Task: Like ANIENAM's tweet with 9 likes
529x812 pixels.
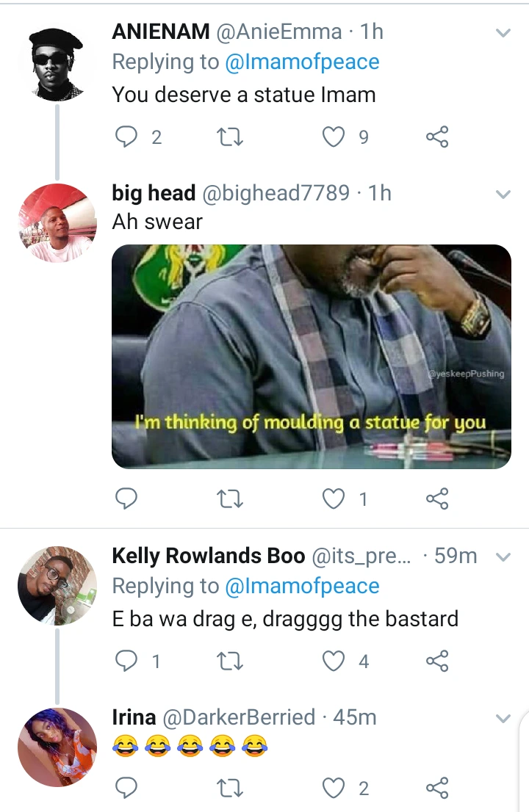Action: (333, 137)
